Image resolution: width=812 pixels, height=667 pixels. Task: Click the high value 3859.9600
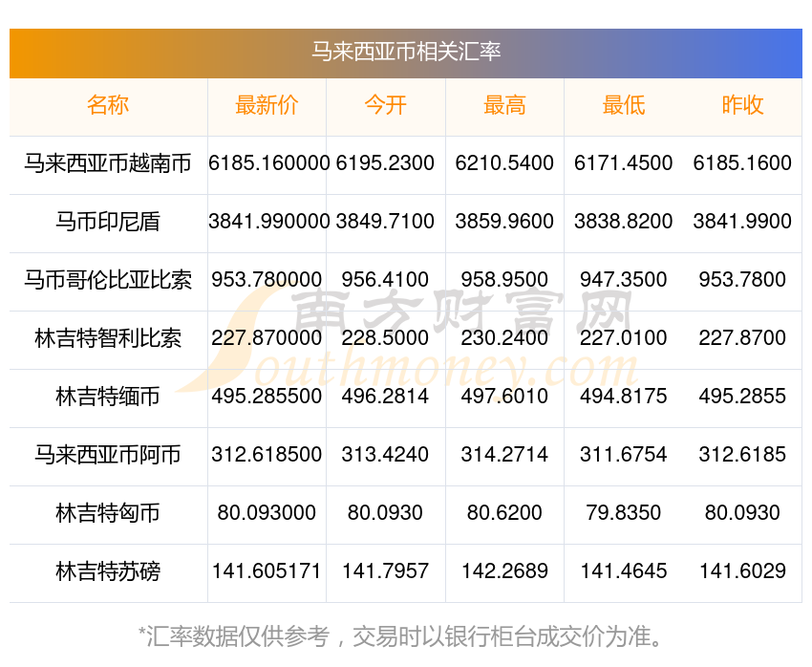(504, 222)
